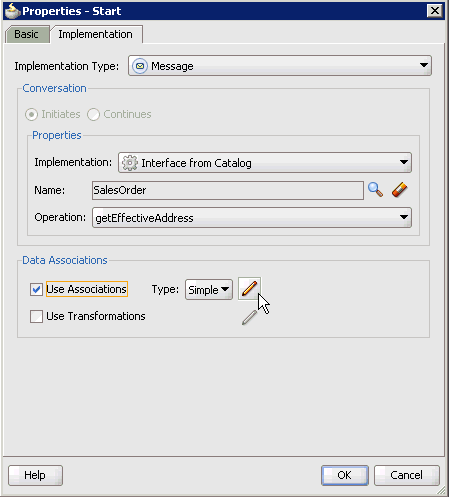This screenshot has width=449, height=497.
Task: Click the Data Associations section heading
Action: (65, 260)
